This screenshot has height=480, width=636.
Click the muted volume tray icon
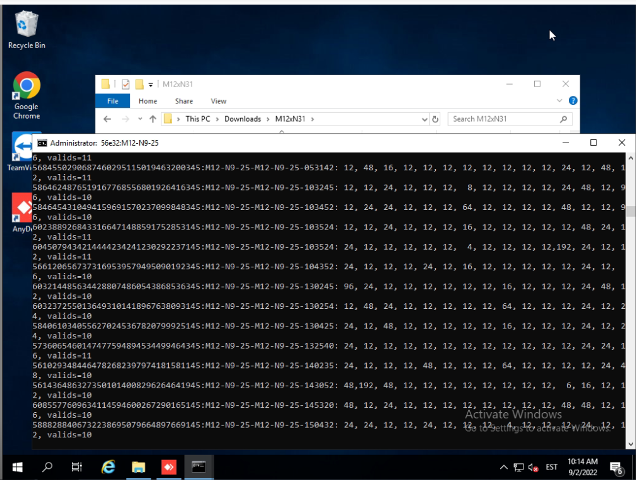pyautogui.click(x=533, y=467)
